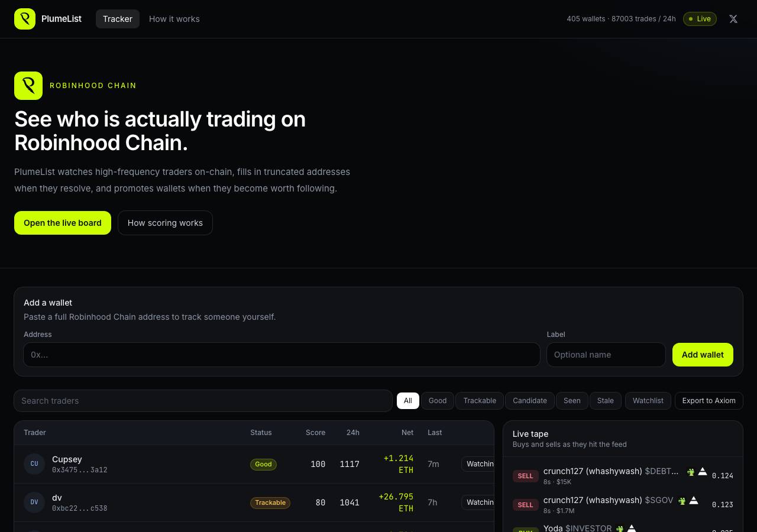Sort by the Trader column header
757x532 pixels.
tap(35, 433)
